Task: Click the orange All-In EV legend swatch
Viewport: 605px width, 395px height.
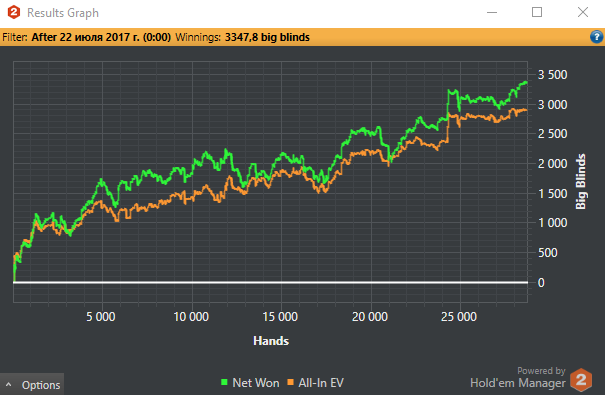Action: [x=291, y=382]
